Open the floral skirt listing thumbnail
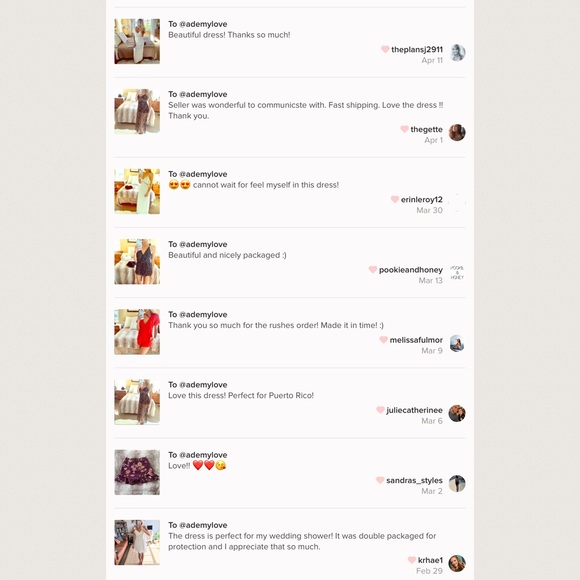 137,472
